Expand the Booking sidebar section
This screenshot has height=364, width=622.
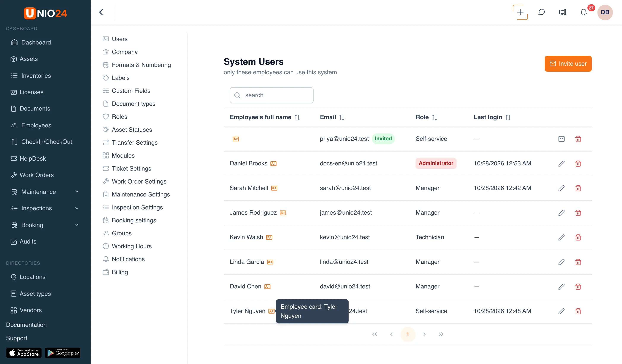77,225
